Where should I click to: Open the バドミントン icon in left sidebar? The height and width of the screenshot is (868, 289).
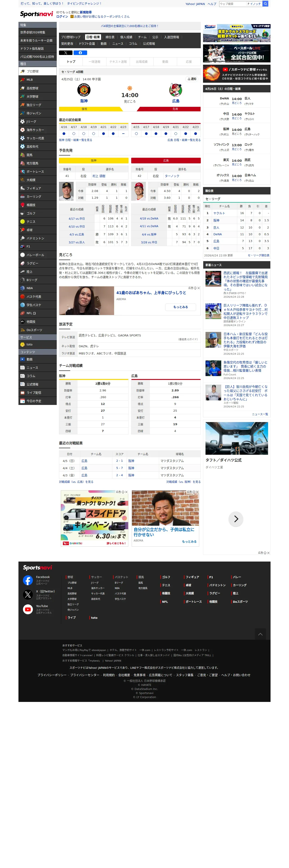23,238
